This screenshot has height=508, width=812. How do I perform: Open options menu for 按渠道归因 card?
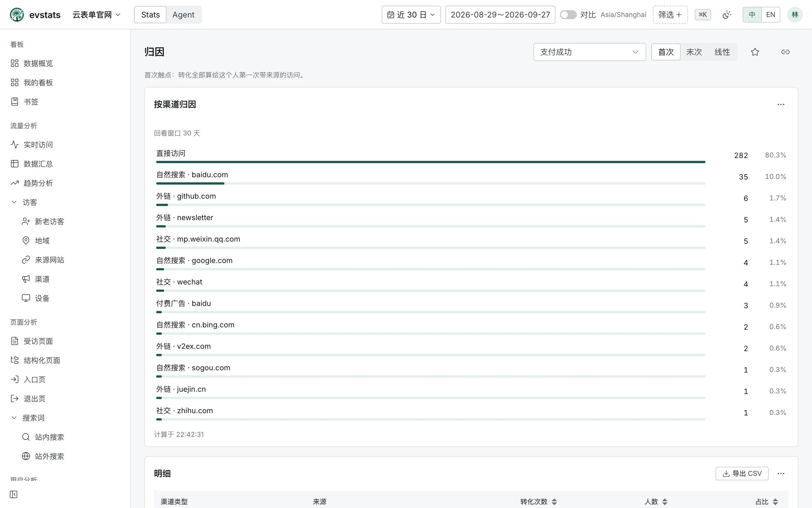pyautogui.click(x=781, y=104)
